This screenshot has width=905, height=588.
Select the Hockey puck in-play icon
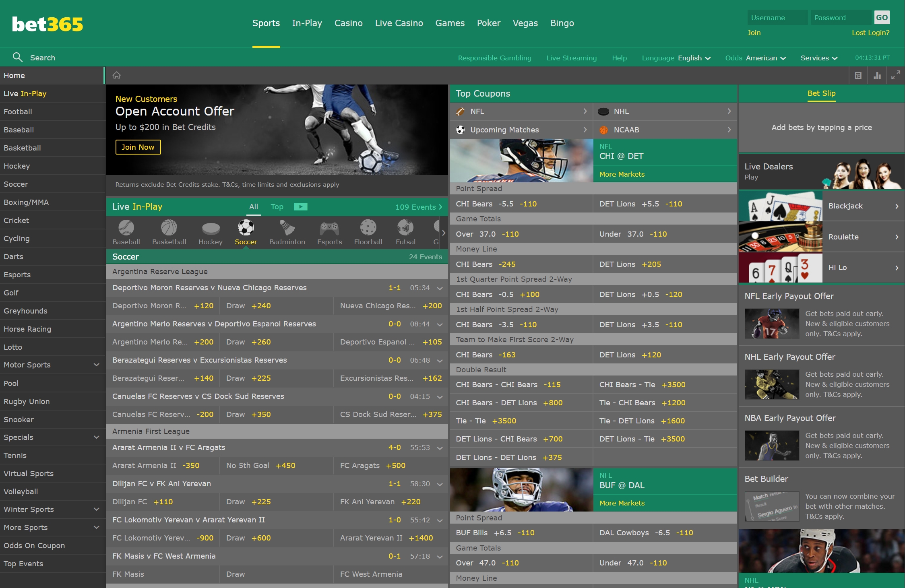tap(211, 229)
